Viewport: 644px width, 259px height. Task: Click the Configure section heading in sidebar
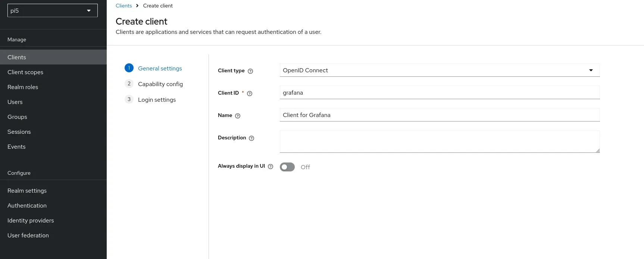tap(19, 173)
